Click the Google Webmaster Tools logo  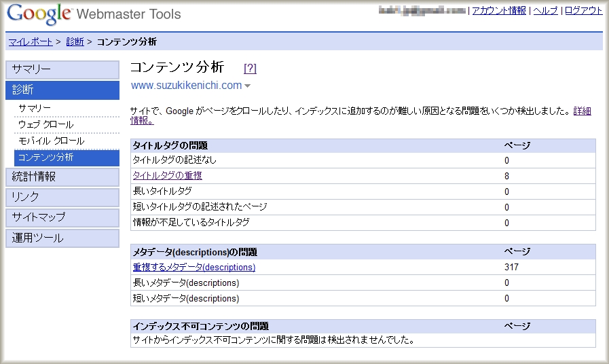click(x=94, y=14)
